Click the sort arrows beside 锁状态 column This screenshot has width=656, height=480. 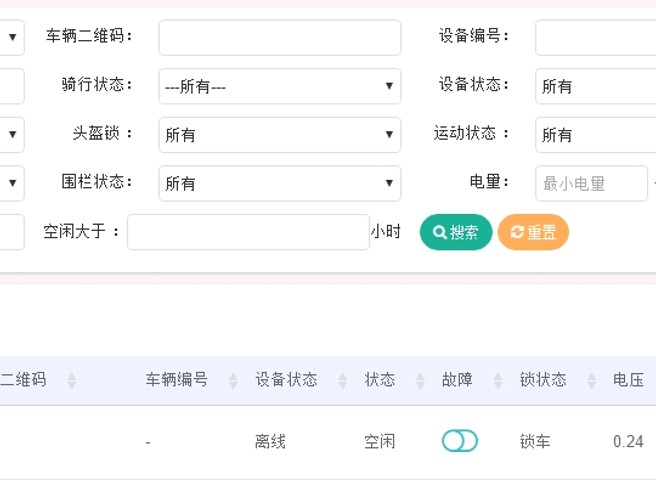click(x=590, y=381)
